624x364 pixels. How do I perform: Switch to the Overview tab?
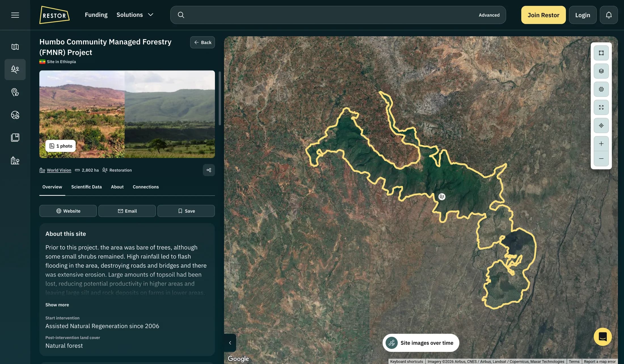tap(52, 187)
